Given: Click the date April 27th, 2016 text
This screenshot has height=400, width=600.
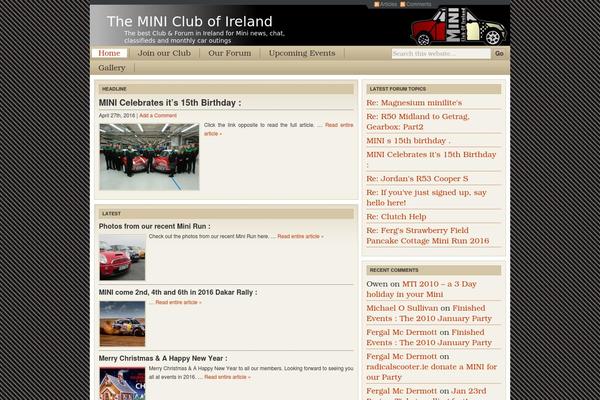Looking at the screenshot, I should tap(117, 116).
